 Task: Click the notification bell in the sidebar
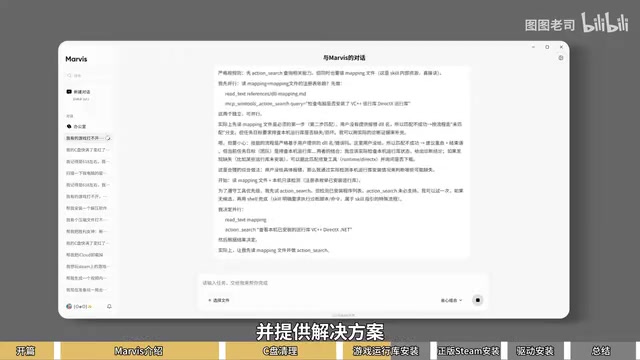coord(109,306)
